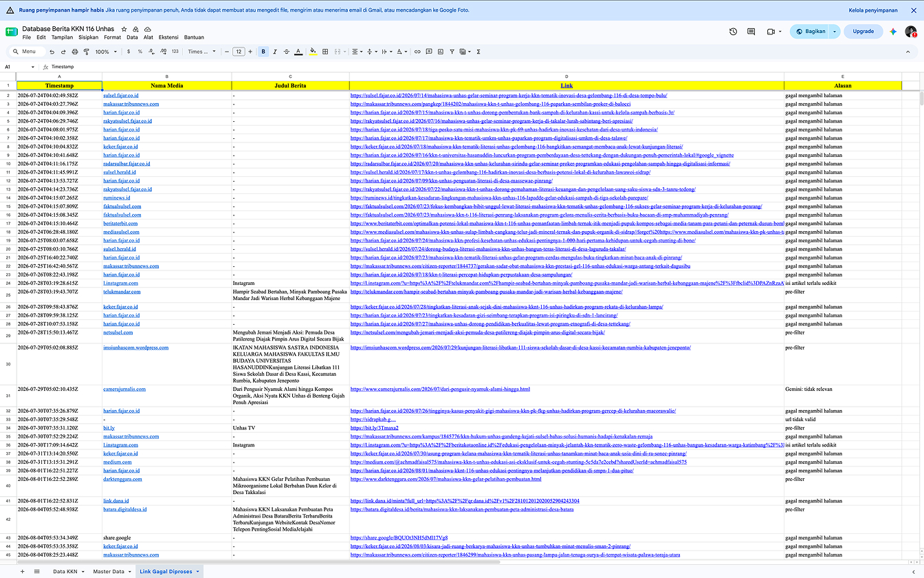Add a new sheet with plus button
Image resolution: width=924 pixels, height=578 pixels.
(x=22, y=571)
